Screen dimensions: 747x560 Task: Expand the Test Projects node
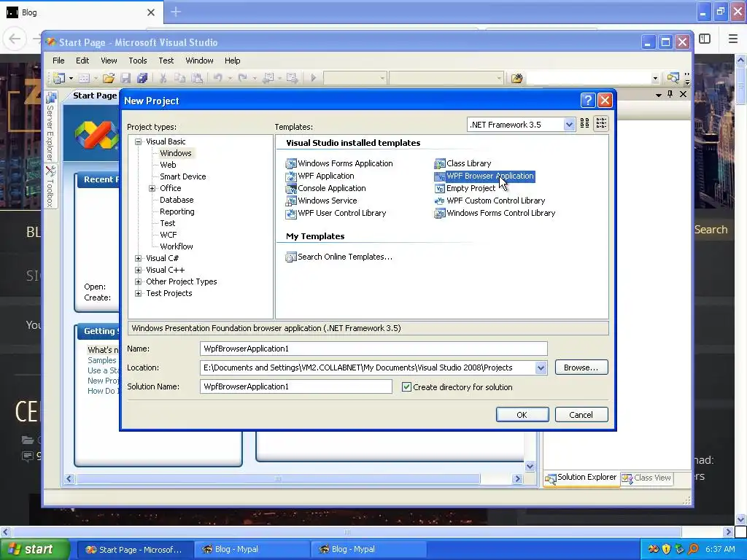(138, 293)
